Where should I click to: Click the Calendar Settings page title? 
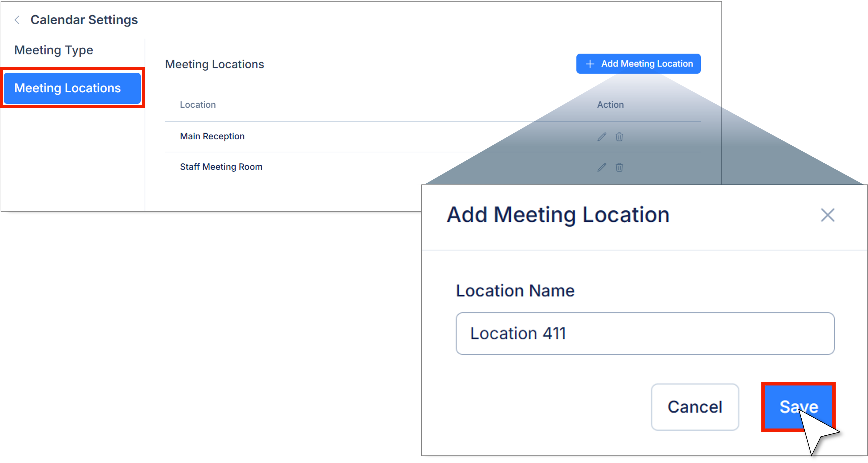click(x=84, y=20)
